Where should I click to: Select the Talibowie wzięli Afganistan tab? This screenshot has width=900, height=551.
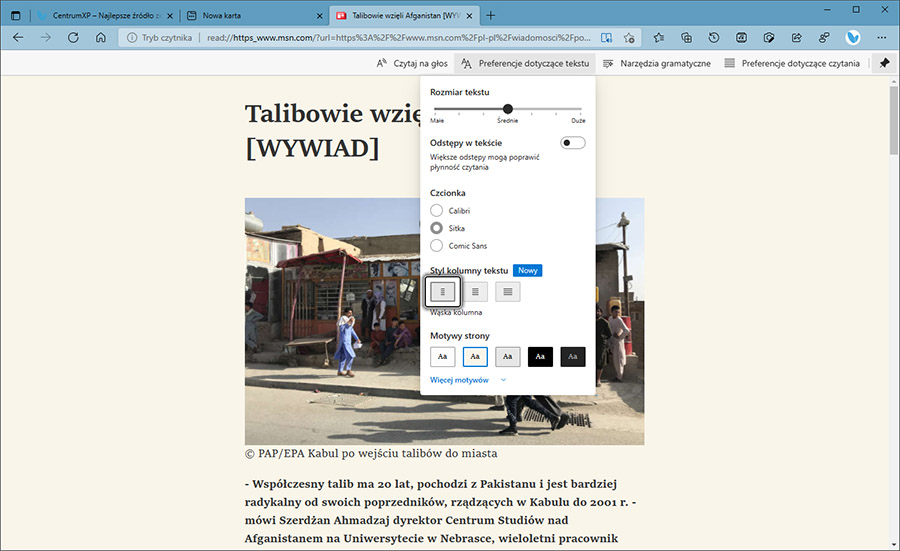coord(404,15)
